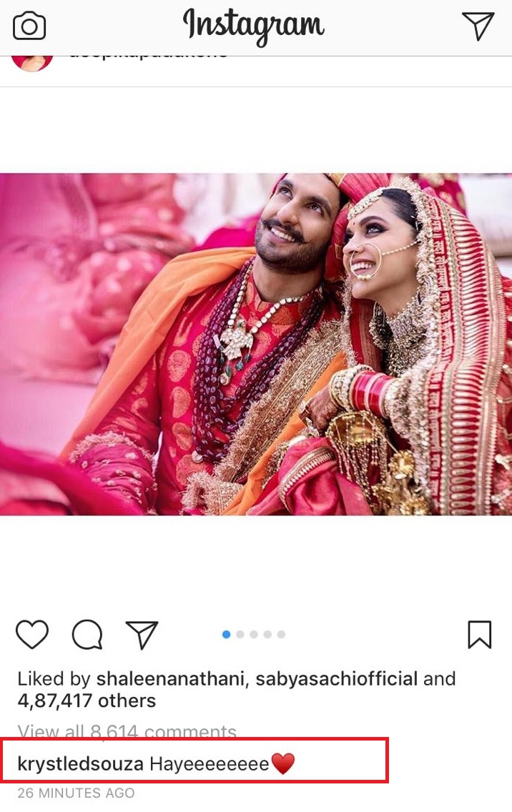Select first carousel dot indicator
Screen dimensions: 512x812
tap(226, 635)
